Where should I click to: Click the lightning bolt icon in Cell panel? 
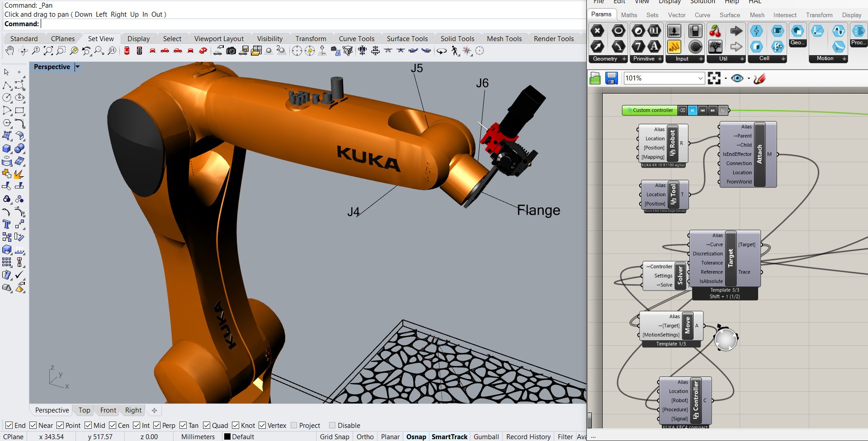pos(756,31)
